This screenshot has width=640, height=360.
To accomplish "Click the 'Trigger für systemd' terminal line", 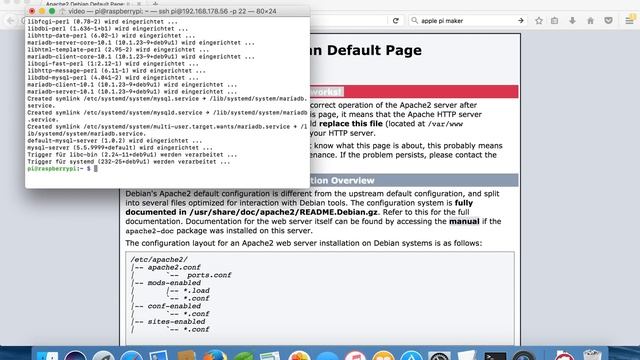I will pyautogui.click(x=129, y=162).
